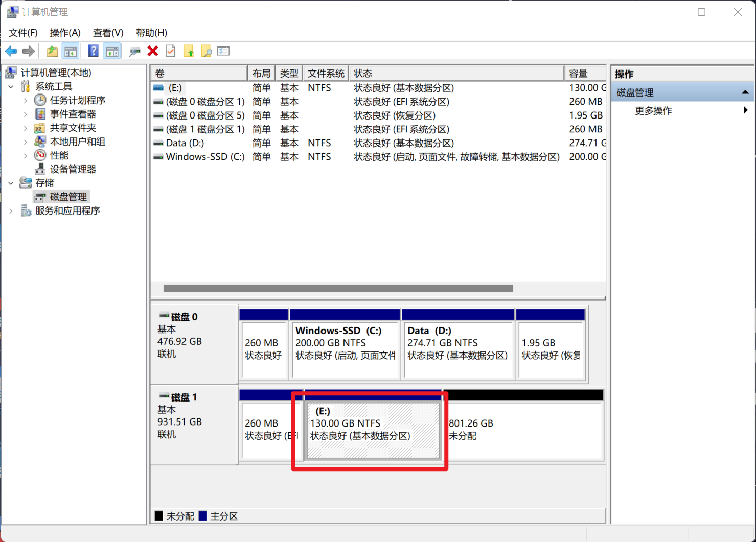
Task: Expand the 任务计划程序 node
Action: click(x=26, y=100)
